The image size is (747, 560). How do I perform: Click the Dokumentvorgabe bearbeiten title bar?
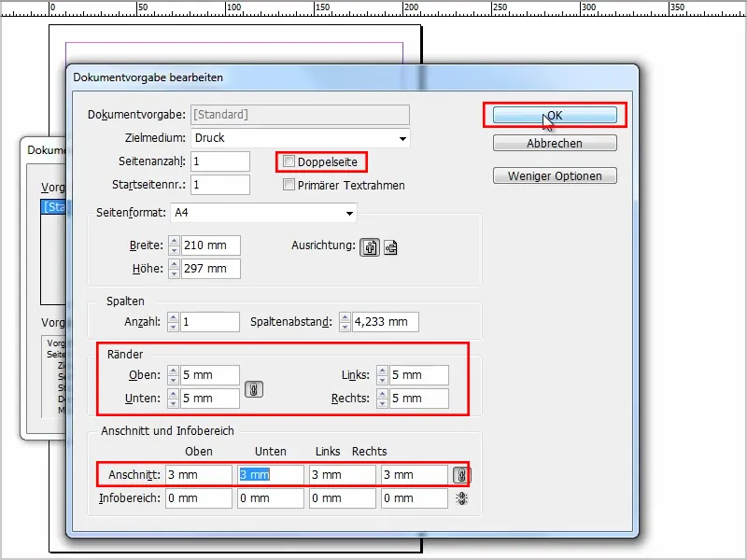pyautogui.click(x=353, y=77)
